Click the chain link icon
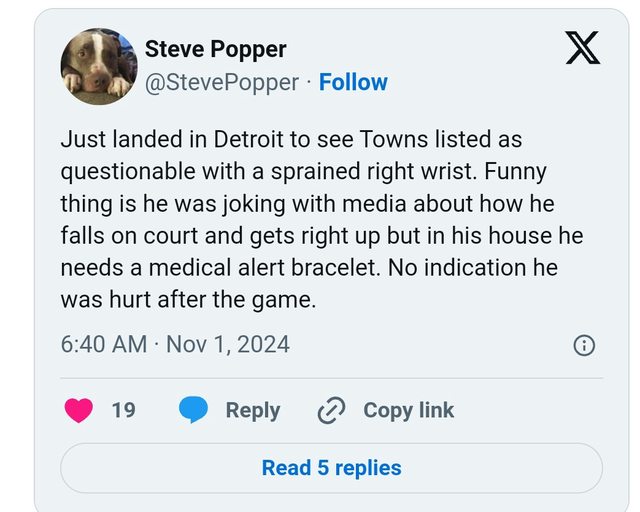Screen dimensions: 640x512 pos(330,410)
